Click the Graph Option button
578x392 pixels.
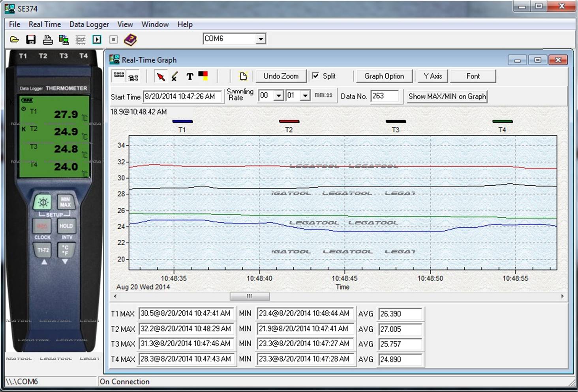click(384, 76)
